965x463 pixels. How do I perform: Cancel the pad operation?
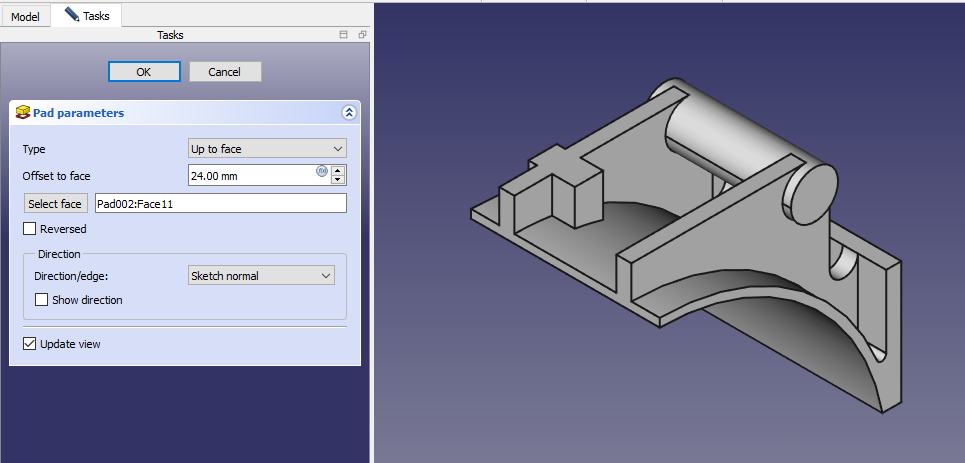click(x=224, y=72)
